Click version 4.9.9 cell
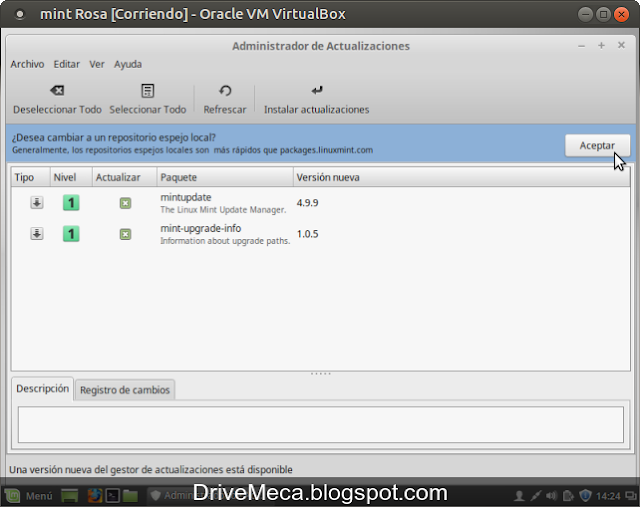Viewport: 640px width, 507px height. pos(307,203)
